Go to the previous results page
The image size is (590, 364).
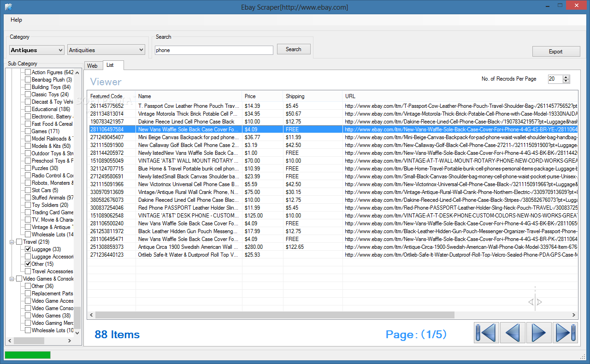[513, 333]
